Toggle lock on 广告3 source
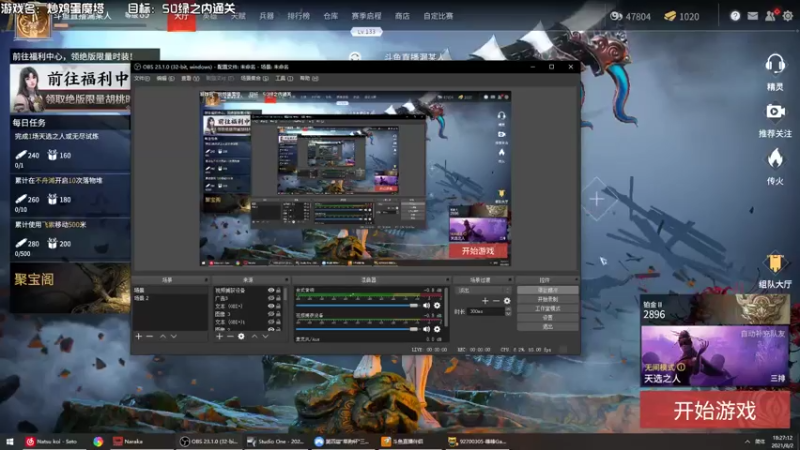800x450 pixels. (279, 298)
